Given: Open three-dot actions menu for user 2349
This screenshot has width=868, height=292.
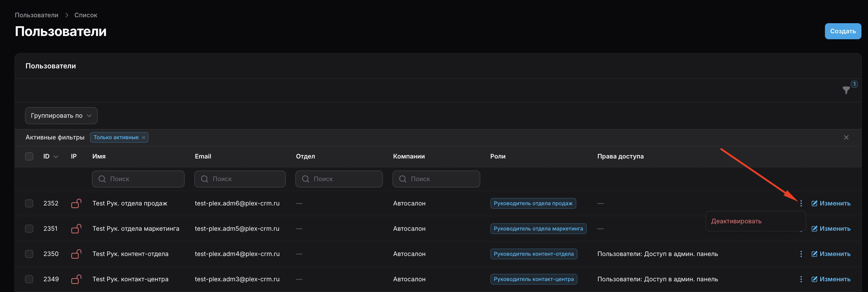Looking at the screenshot, I should pyautogui.click(x=801, y=279).
